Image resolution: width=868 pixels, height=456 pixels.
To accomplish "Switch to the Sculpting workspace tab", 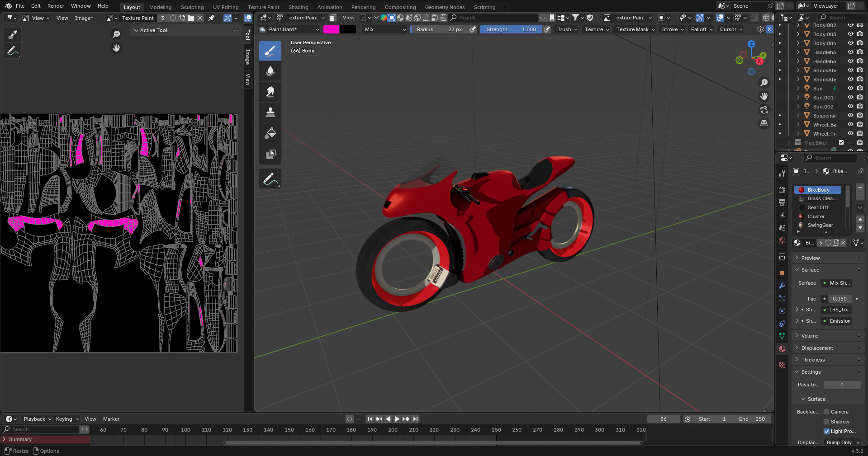I will point(192,7).
